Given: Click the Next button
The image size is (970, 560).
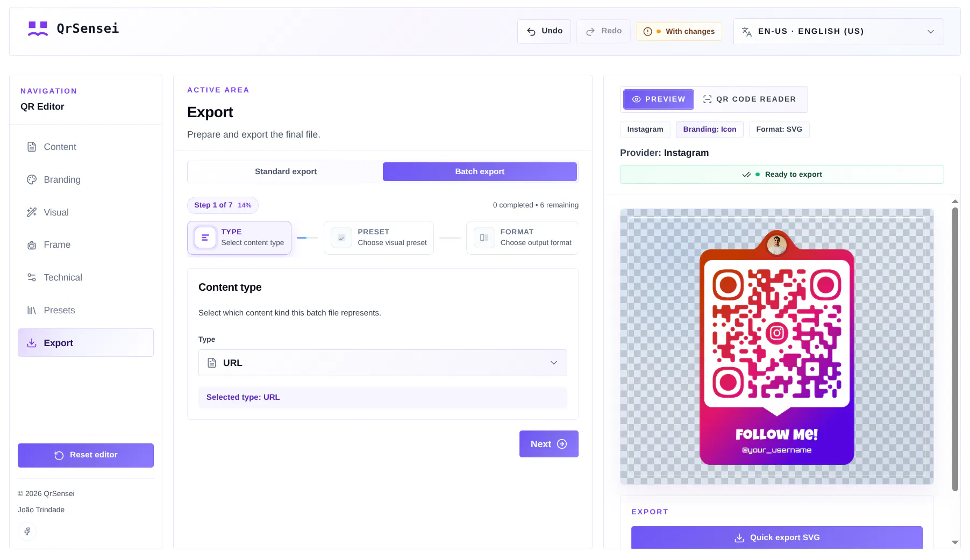Looking at the screenshot, I should [549, 444].
